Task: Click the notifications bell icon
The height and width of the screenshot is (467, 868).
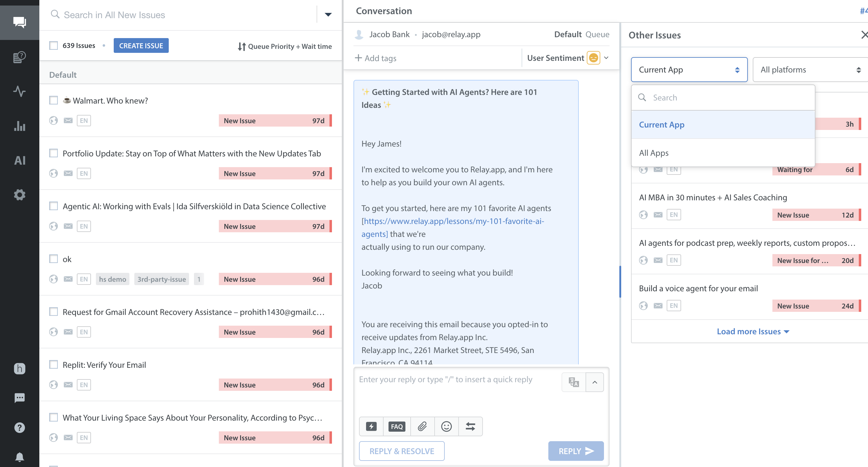Action: pos(20,457)
